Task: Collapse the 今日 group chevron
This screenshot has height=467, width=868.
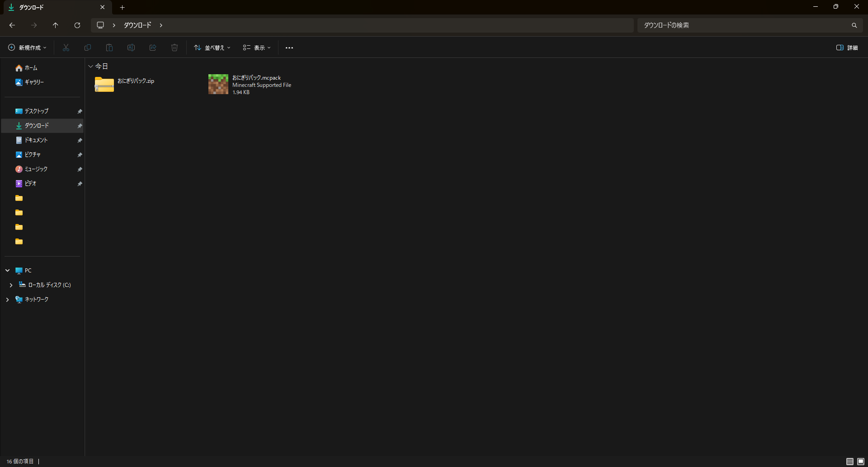Action: click(x=90, y=66)
